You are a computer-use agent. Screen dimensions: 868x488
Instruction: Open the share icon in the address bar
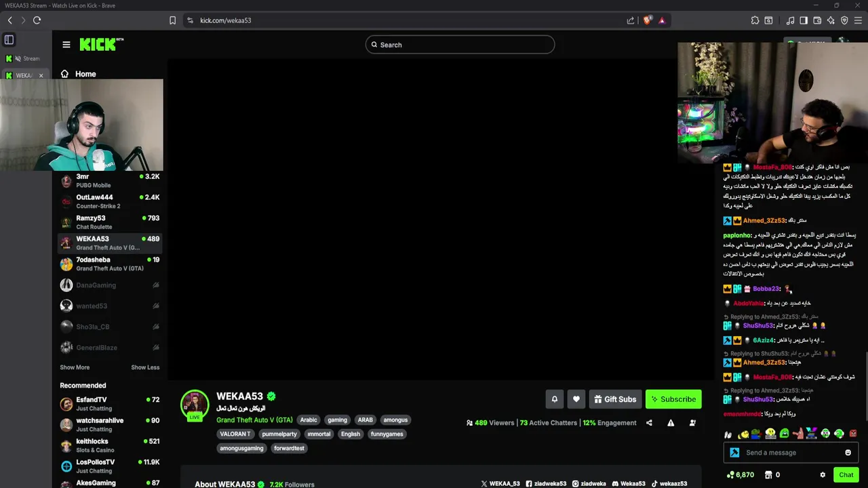coord(631,20)
